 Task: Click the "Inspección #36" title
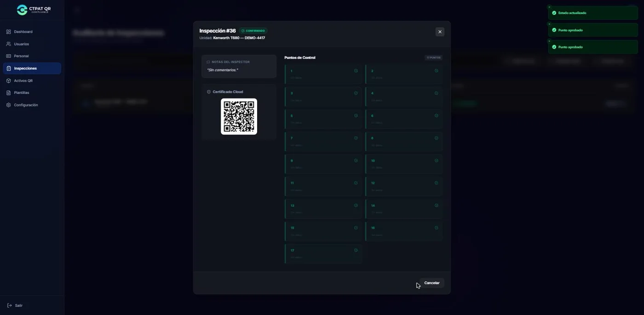(x=218, y=31)
